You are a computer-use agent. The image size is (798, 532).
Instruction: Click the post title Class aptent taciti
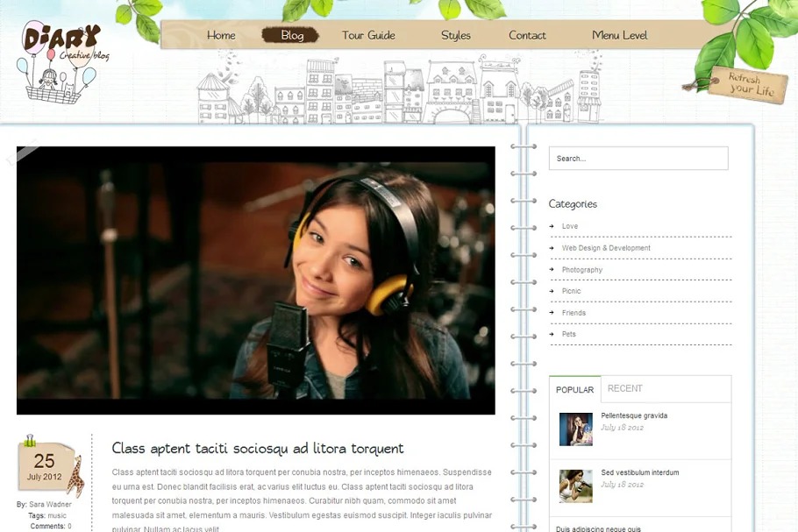click(258, 448)
